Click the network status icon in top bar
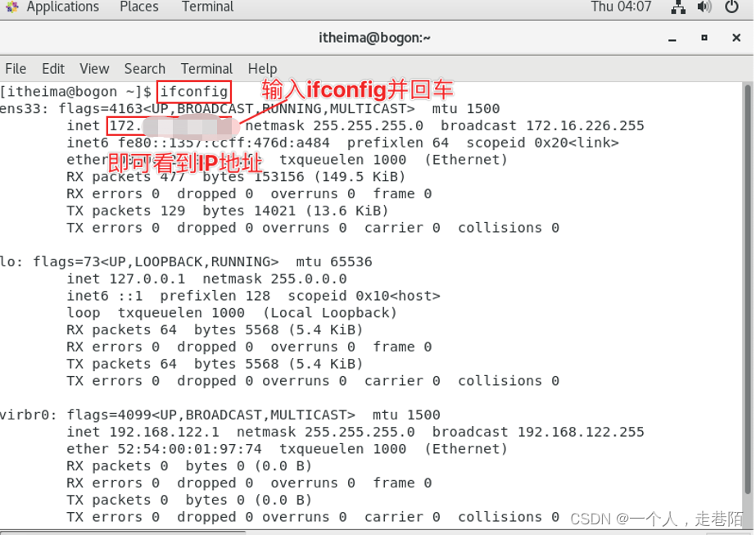Viewport: 756px width, 535px height. [x=678, y=7]
